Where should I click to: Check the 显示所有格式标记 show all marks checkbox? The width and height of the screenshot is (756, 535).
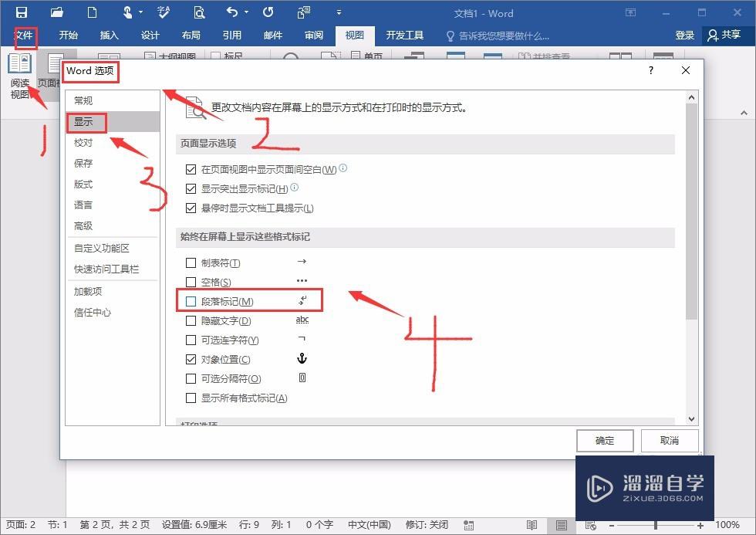(190, 398)
